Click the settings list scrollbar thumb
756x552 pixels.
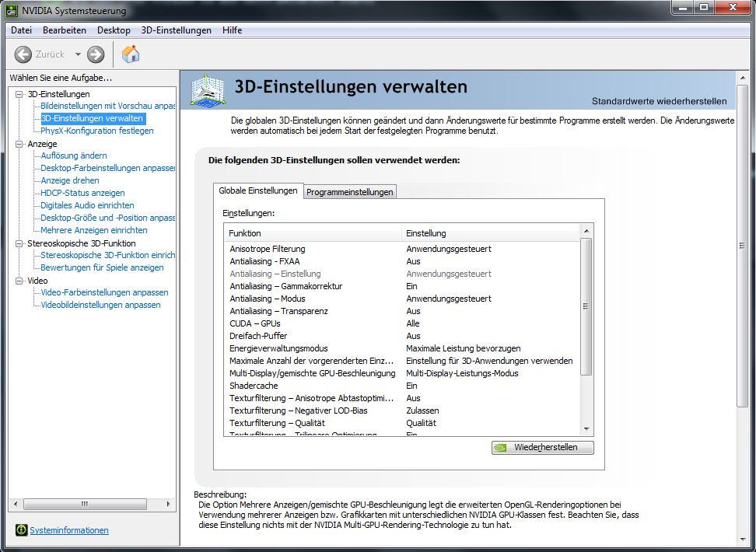tap(586, 306)
